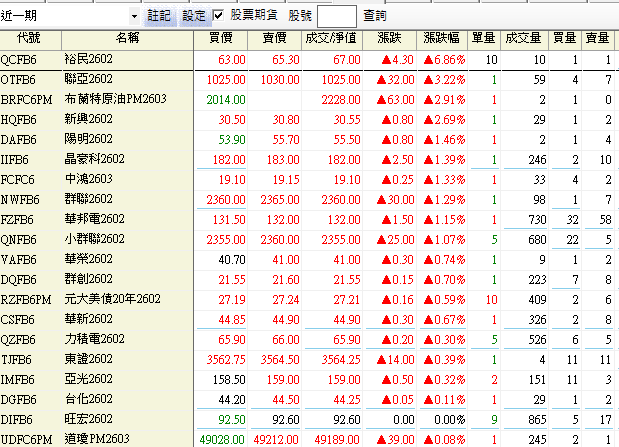Click the 註記 button
This screenshot has width=619, height=447.
tap(159, 16)
